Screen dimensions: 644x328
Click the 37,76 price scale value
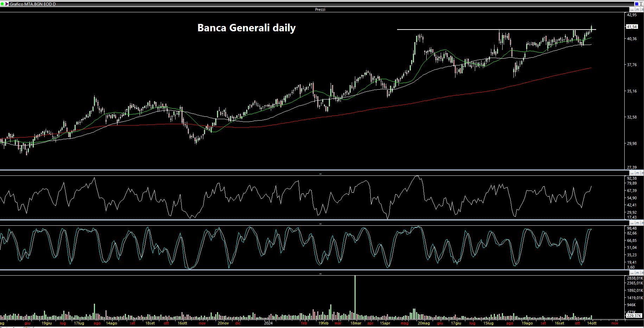632,65
